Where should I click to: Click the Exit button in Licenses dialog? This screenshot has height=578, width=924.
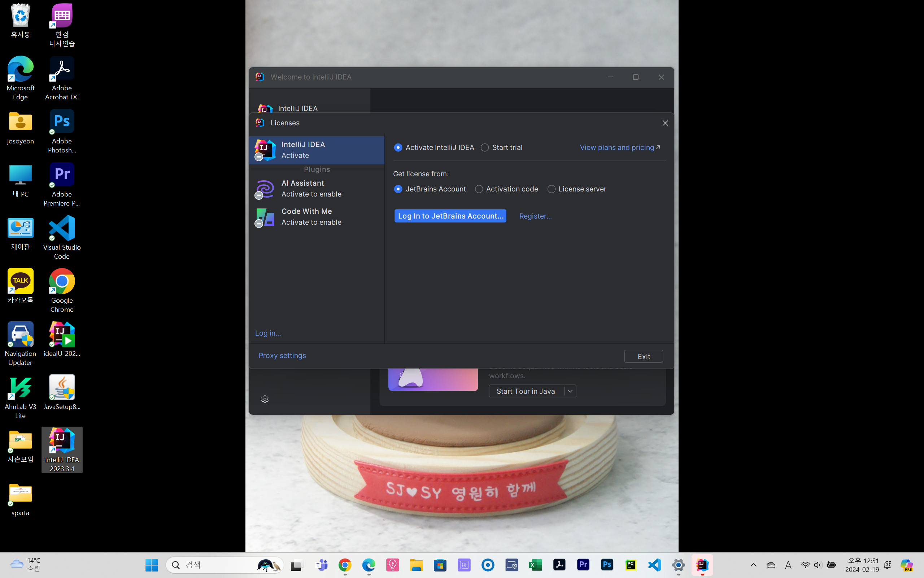pyautogui.click(x=643, y=356)
